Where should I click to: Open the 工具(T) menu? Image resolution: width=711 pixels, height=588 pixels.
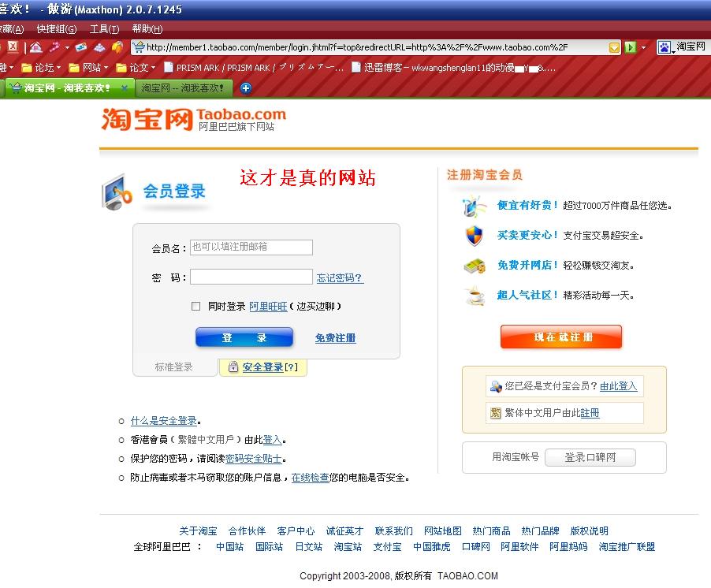tap(104, 29)
